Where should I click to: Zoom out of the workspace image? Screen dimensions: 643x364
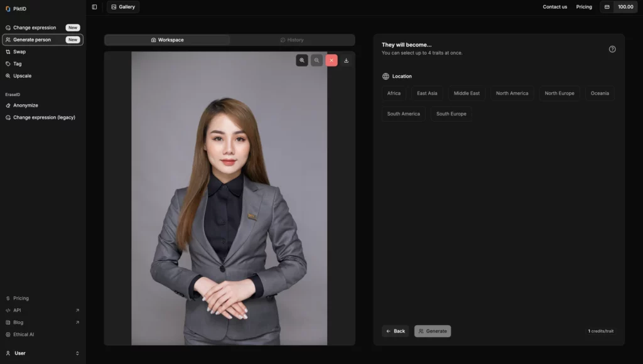point(316,60)
